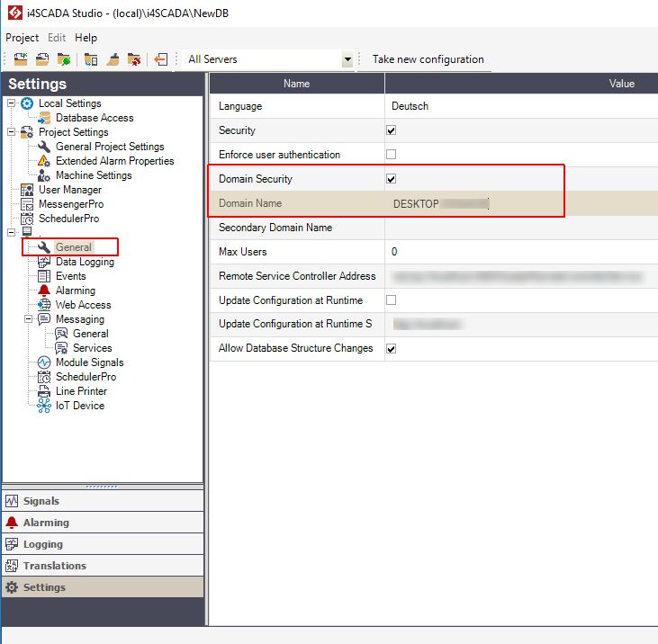
Task: Click the Line Printer icon
Action: tap(44, 391)
